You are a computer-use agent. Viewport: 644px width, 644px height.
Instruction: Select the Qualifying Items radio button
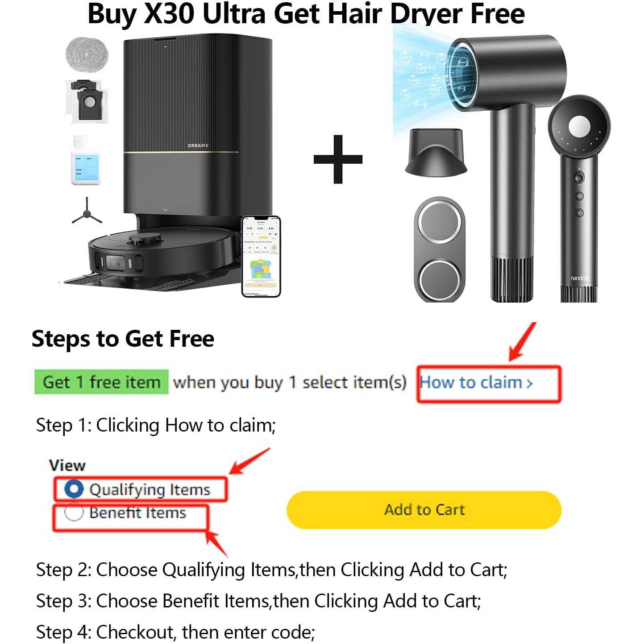tap(74, 489)
